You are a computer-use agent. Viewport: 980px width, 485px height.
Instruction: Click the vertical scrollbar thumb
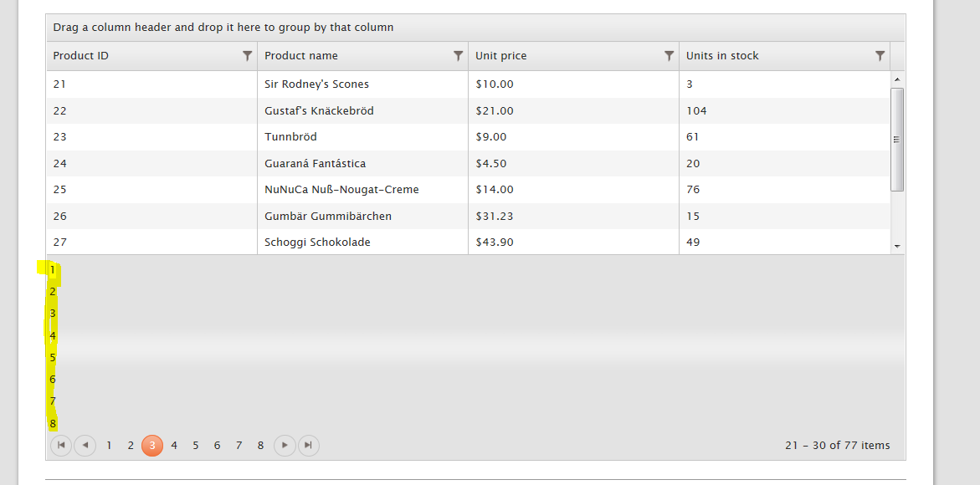point(897,140)
